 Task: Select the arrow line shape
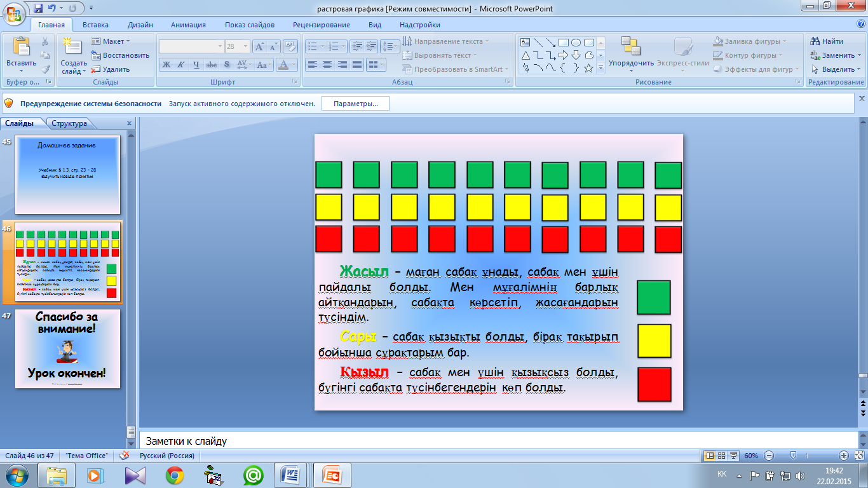[x=551, y=43]
